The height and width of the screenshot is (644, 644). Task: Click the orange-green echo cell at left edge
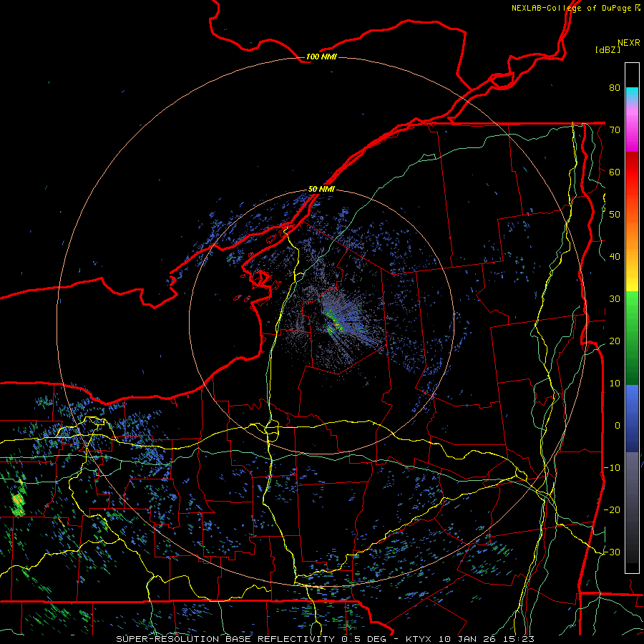(18, 499)
